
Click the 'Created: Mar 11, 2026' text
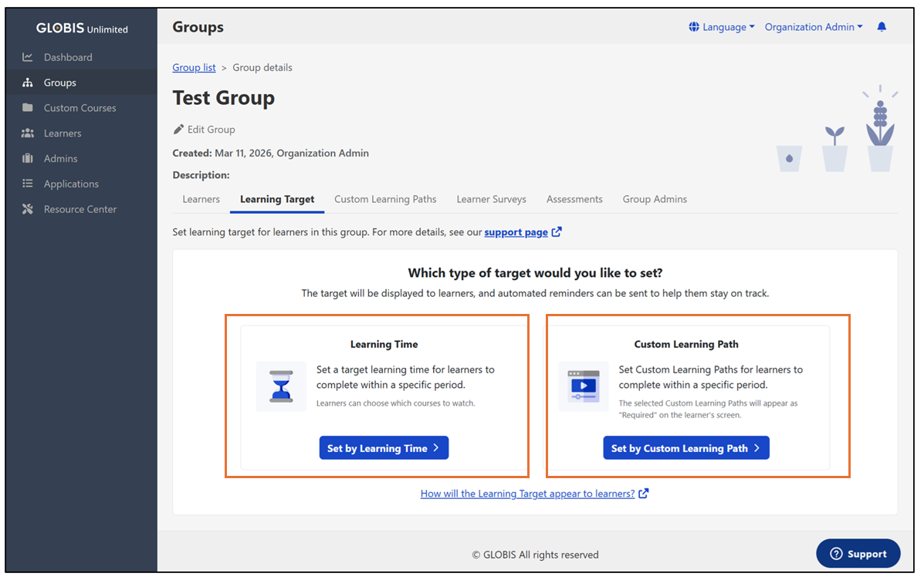point(270,153)
